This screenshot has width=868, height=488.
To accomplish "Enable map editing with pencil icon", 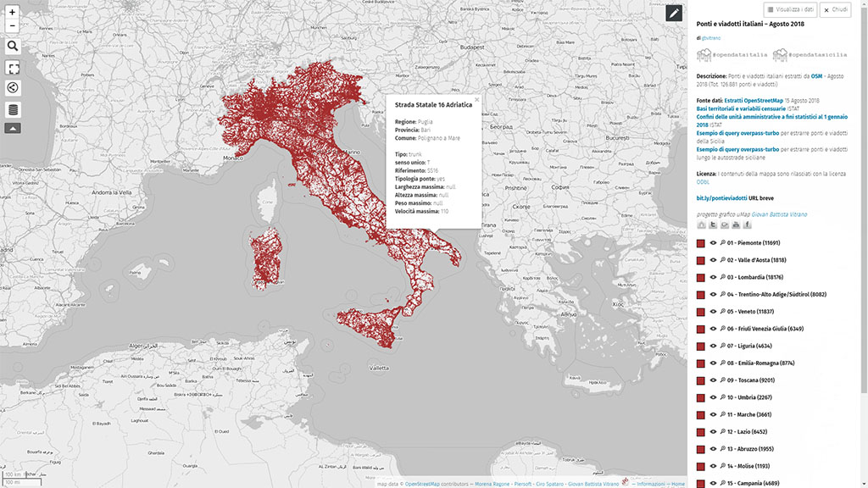I will (674, 13).
